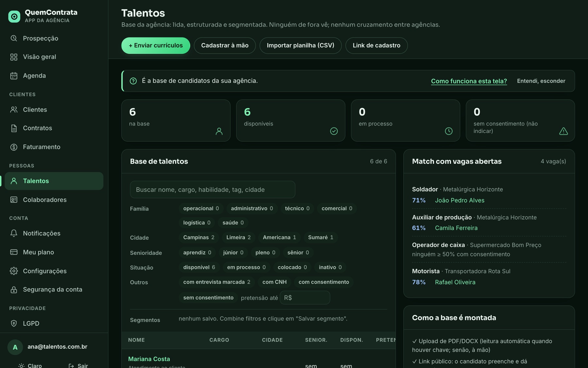Click the 'Link de cadastro' button
Image resolution: width=588 pixels, height=368 pixels.
click(x=377, y=45)
